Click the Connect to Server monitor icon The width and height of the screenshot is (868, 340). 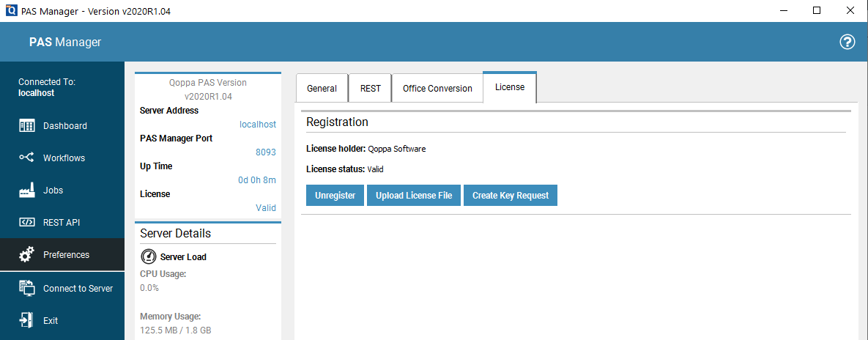click(26, 288)
